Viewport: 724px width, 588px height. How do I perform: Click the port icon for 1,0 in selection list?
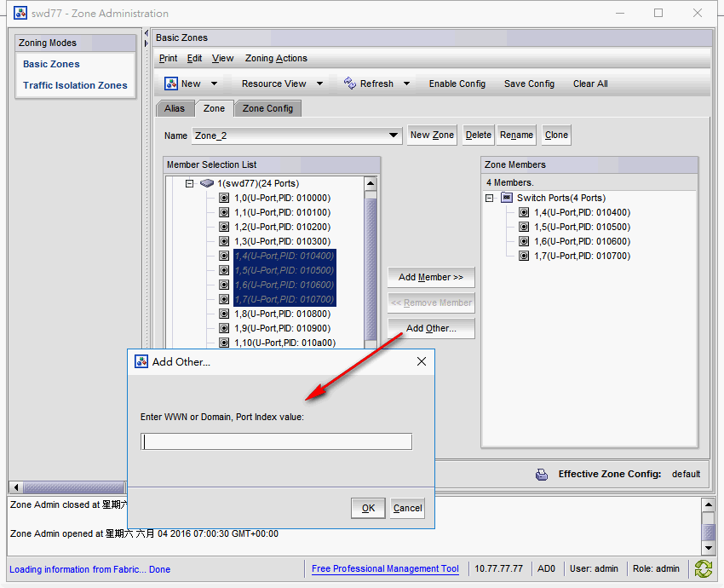[224, 199]
